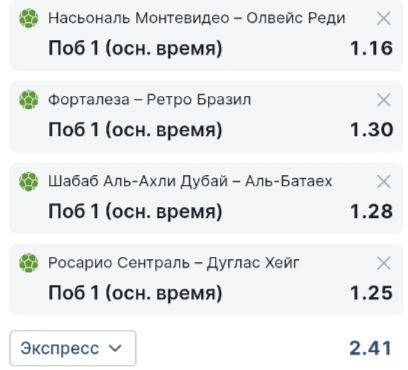Image resolution: width=408 pixels, height=370 pixels.
Task: Click the 1.25 odds value
Action: [372, 293]
